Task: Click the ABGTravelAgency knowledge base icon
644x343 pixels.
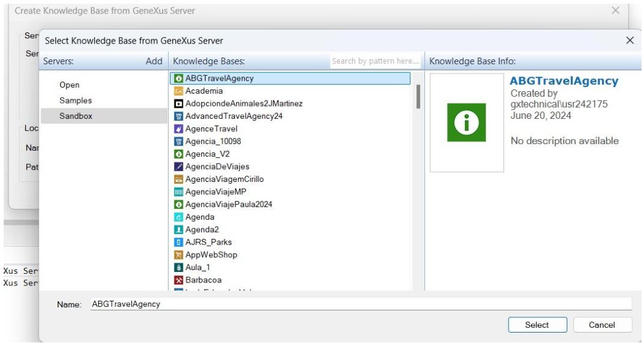Action: coord(179,78)
